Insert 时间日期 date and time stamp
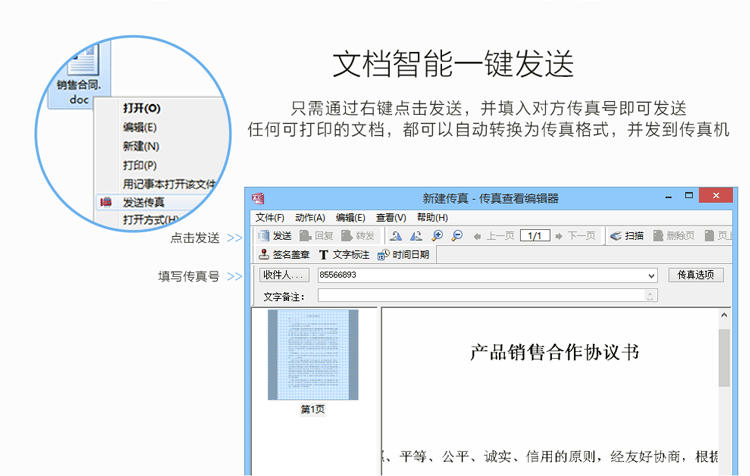Viewport: 750px width, 476px height. [403, 255]
